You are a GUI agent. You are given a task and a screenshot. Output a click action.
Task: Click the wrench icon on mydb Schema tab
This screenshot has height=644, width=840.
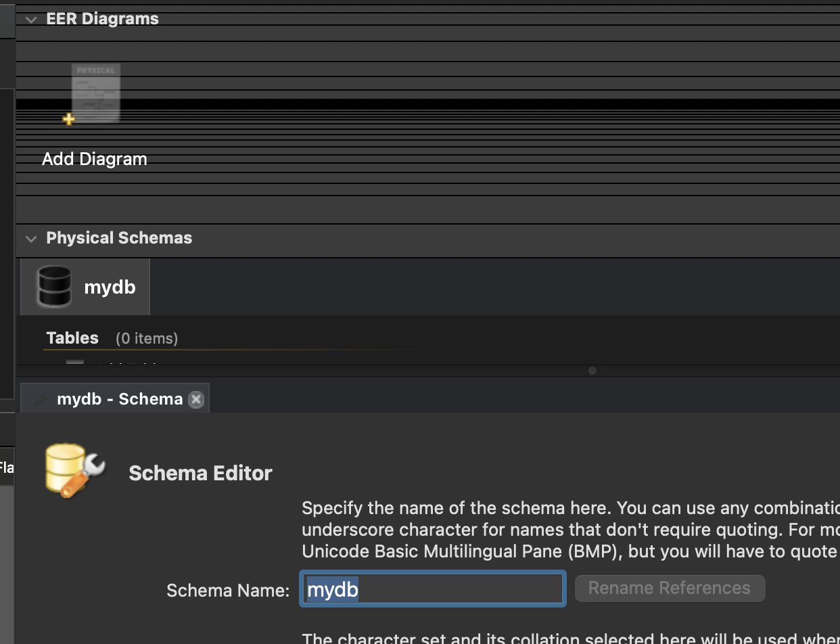[42, 400]
